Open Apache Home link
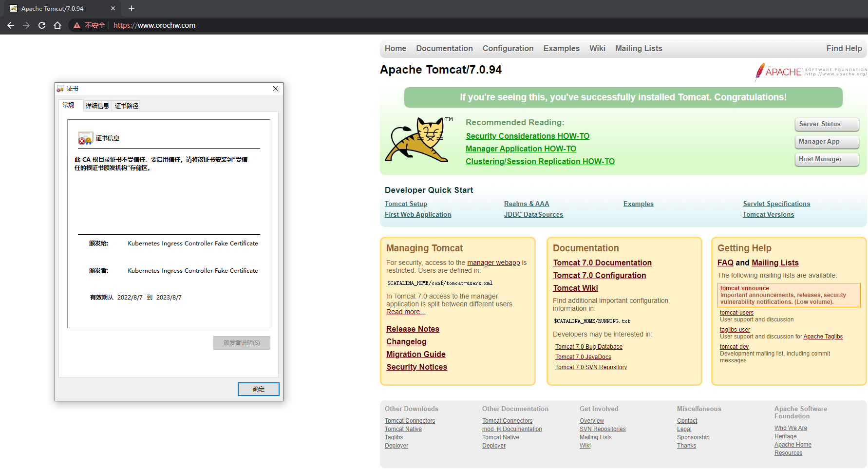The height and width of the screenshot is (469, 868). (x=793, y=445)
